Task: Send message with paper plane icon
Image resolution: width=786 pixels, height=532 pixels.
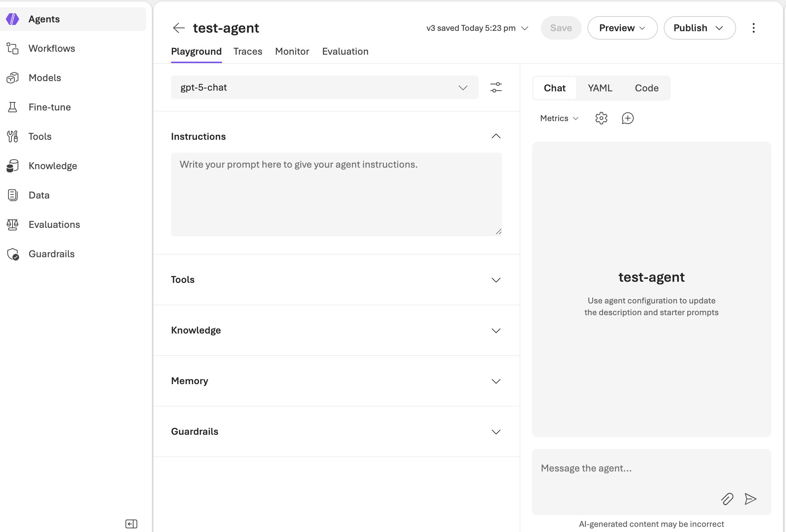Action: point(750,499)
